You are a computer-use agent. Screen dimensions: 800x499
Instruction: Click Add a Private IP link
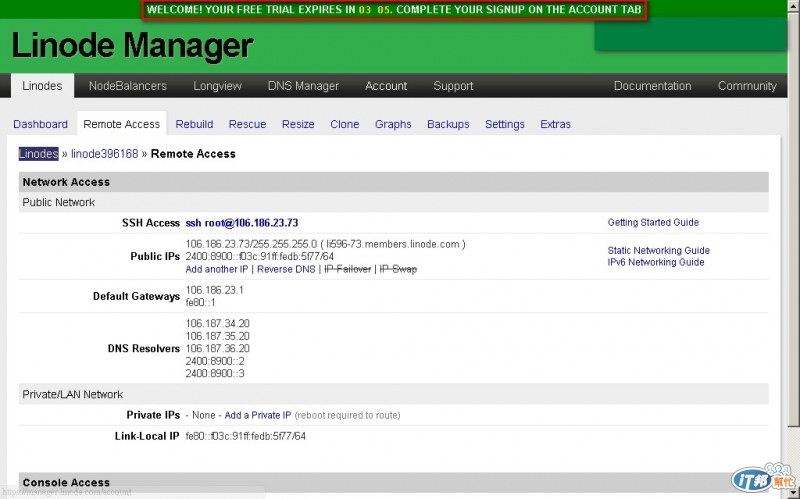258,415
